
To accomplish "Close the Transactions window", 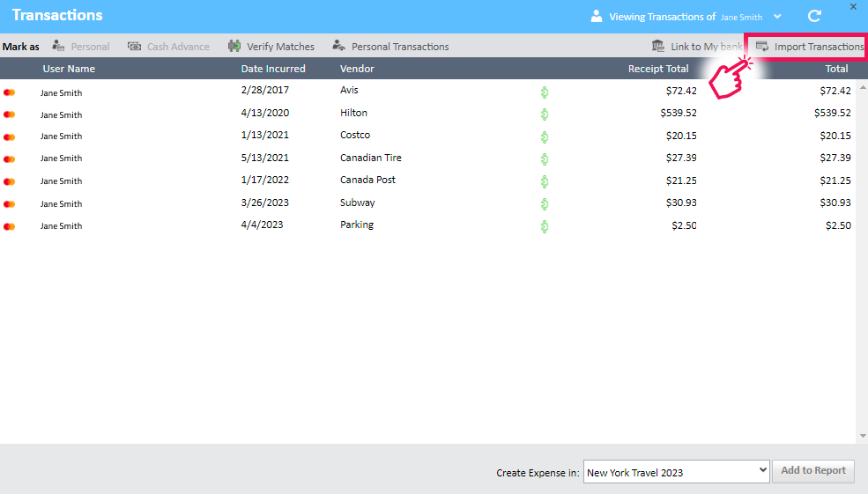I will click(852, 6).
